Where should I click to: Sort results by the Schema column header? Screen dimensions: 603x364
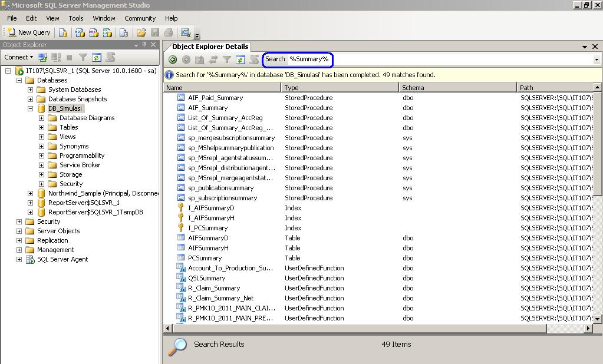click(457, 88)
